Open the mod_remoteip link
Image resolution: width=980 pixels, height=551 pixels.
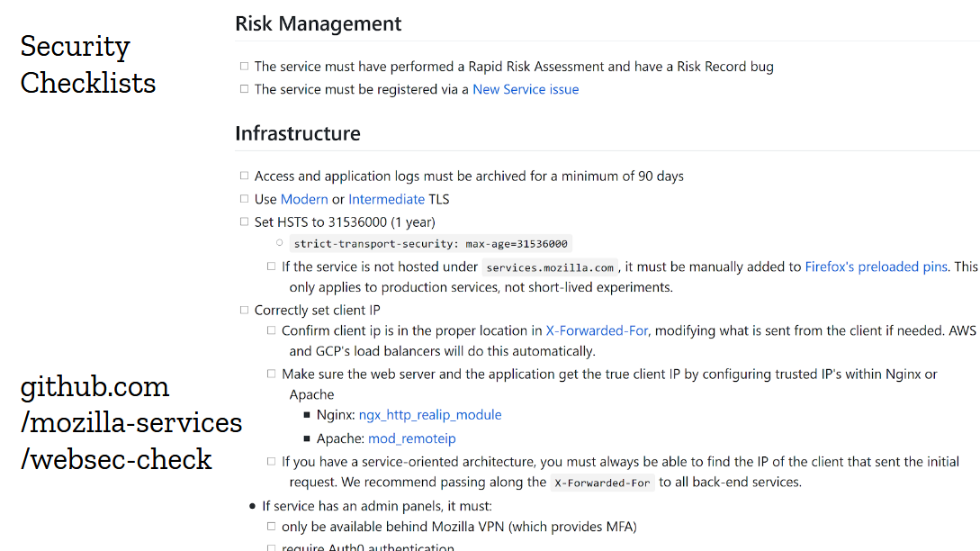412,438
